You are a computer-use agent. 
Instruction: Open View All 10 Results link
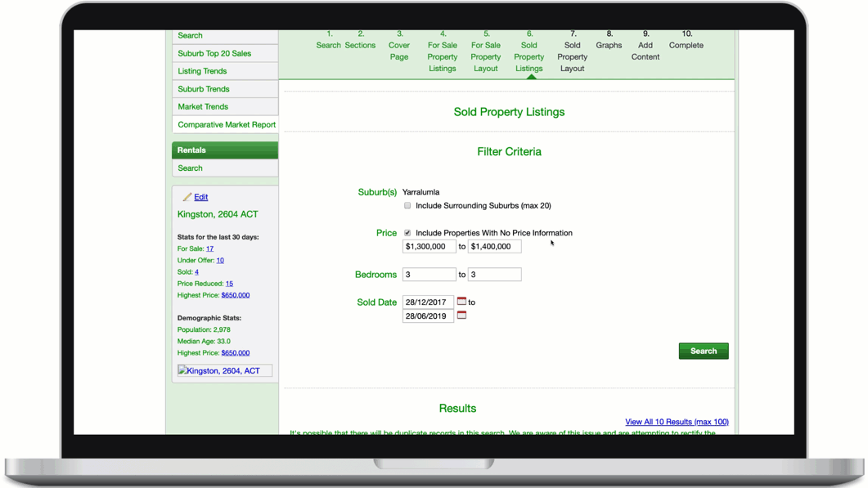click(x=677, y=422)
